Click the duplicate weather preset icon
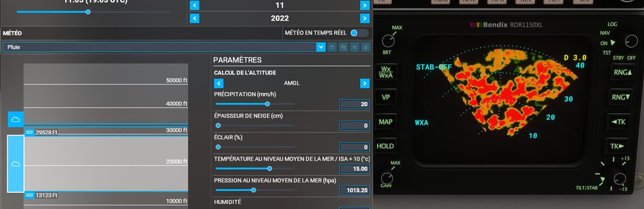 pyautogui.click(x=343, y=47)
